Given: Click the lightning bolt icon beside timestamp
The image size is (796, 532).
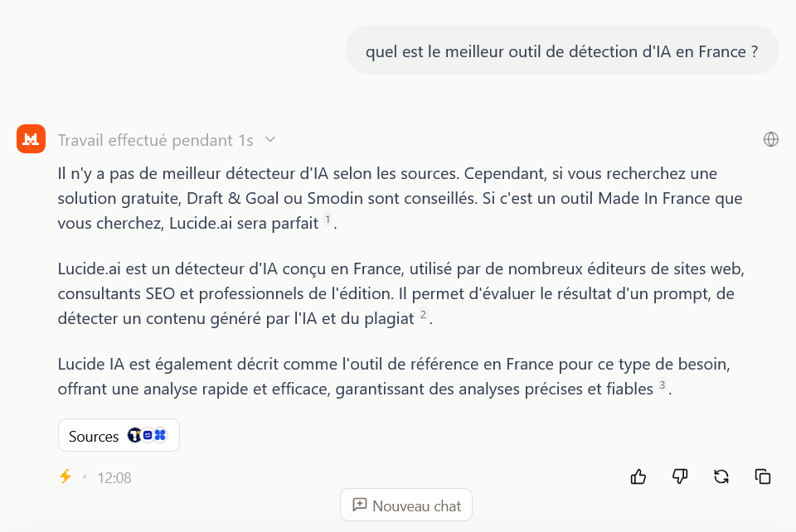Looking at the screenshot, I should 66,476.
